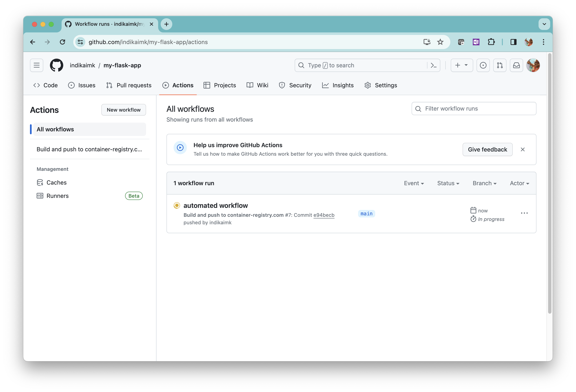
Task: Open the Extensions puzzle icon
Action: coord(491,42)
